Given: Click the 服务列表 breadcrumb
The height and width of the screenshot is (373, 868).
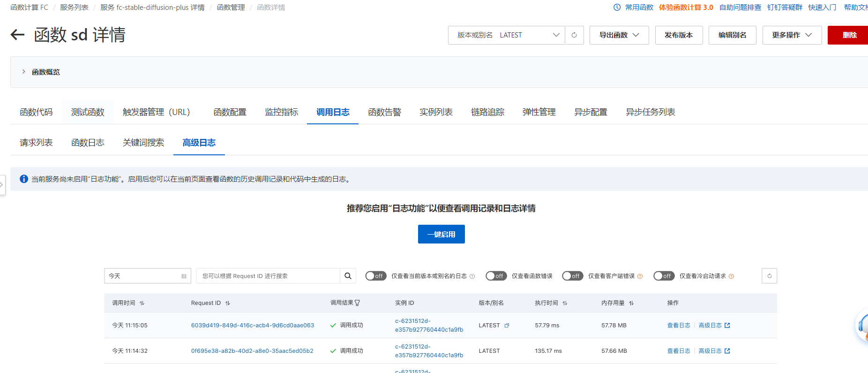Looking at the screenshot, I should point(74,8).
